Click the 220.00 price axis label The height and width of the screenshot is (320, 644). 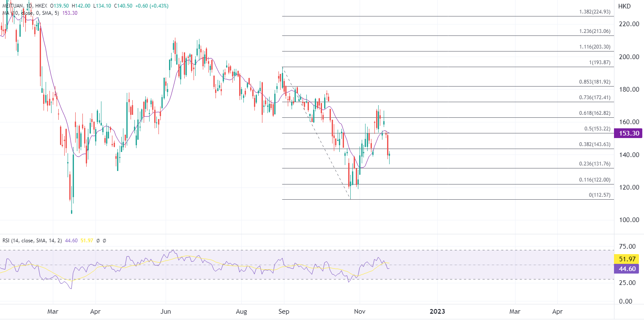629,24
